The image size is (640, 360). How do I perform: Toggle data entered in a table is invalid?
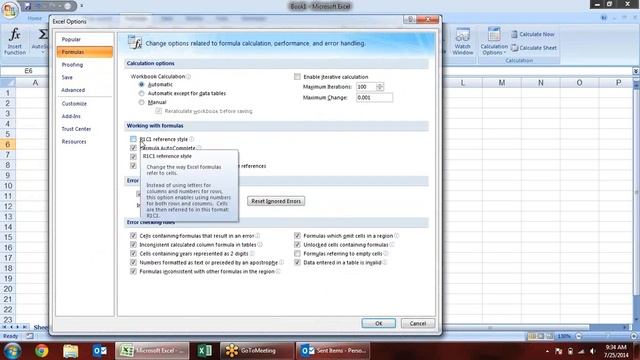coord(297,263)
